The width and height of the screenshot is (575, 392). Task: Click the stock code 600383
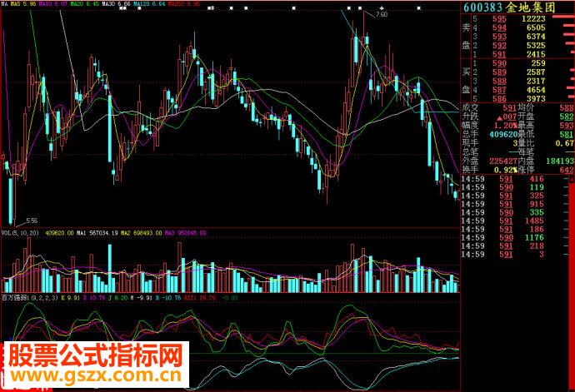pos(482,7)
